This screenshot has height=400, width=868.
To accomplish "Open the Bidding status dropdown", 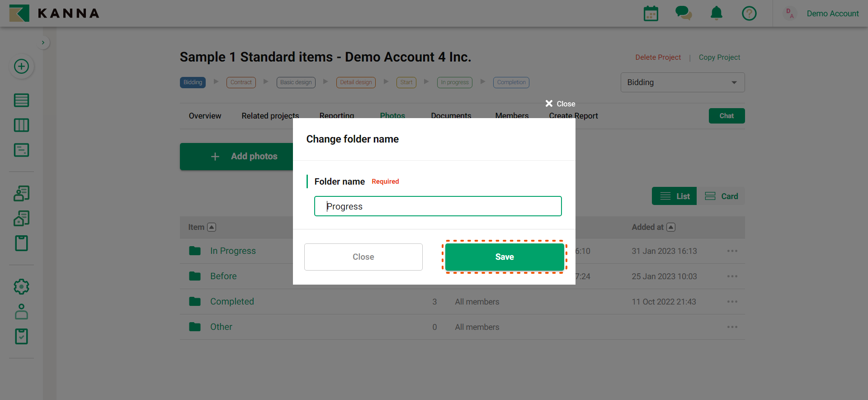I will coord(682,82).
